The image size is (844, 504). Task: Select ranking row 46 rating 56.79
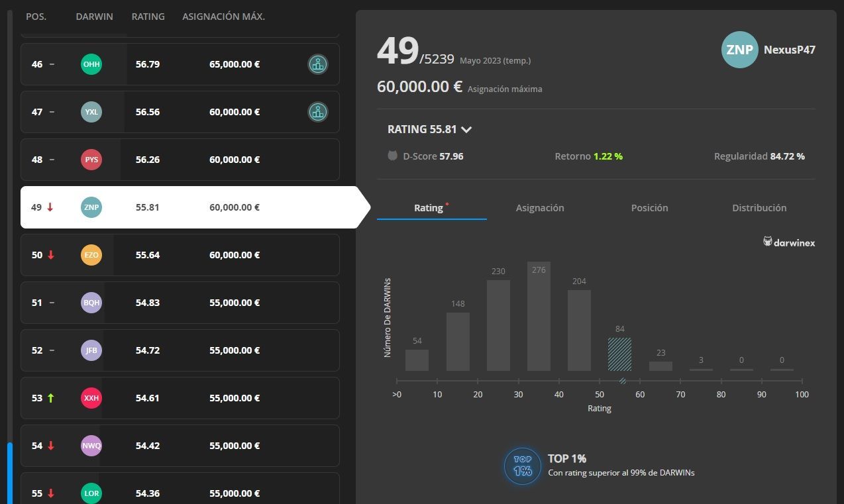pos(180,64)
